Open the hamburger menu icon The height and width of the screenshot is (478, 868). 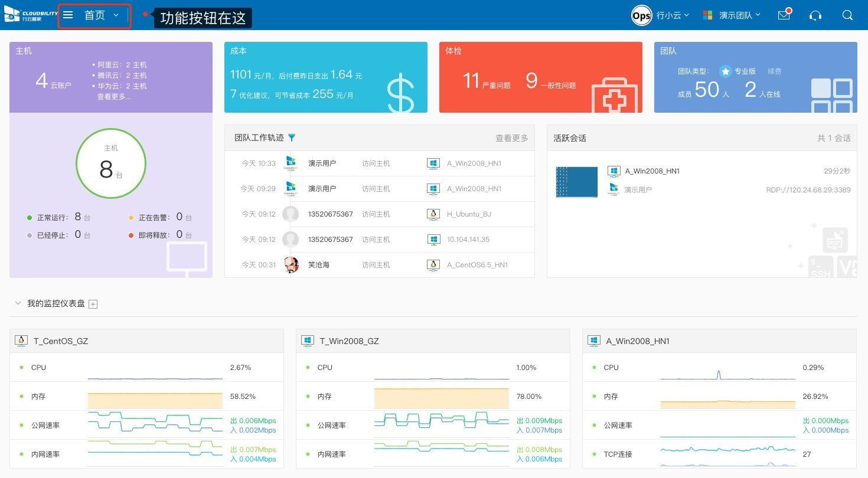tap(68, 15)
